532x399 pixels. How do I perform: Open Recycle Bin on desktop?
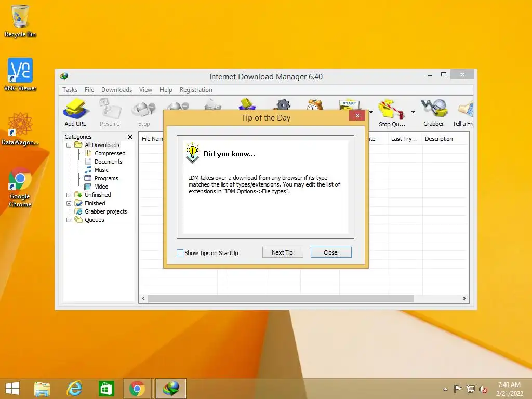pyautogui.click(x=20, y=21)
